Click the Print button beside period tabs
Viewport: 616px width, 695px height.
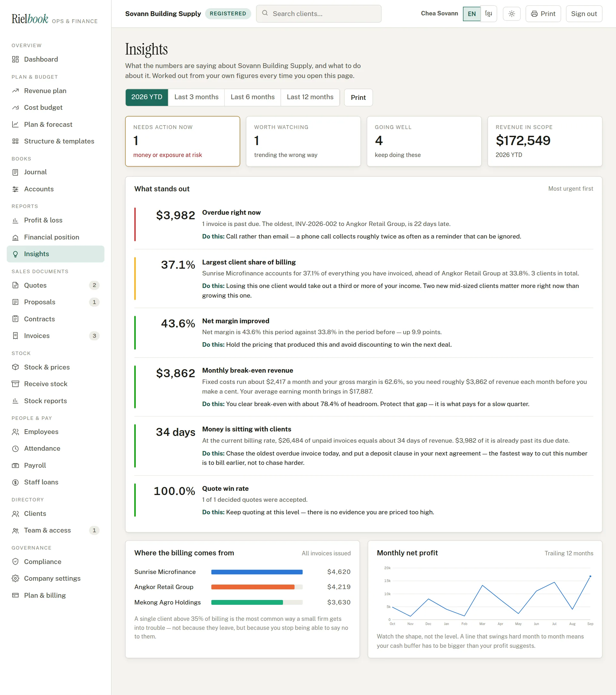pos(358,98)
